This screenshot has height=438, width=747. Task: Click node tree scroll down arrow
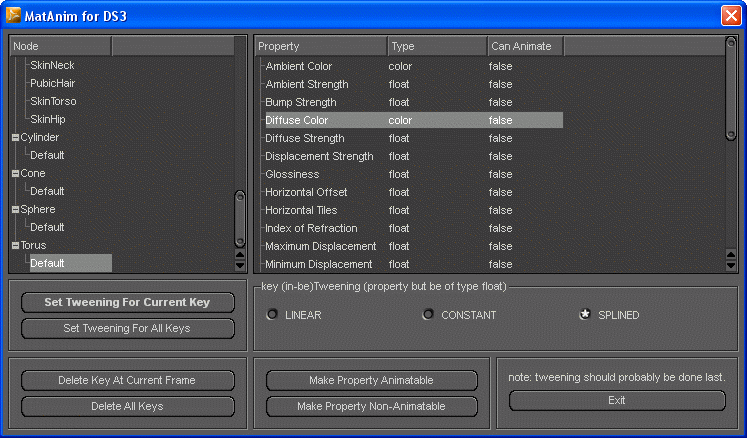[240, 265]
